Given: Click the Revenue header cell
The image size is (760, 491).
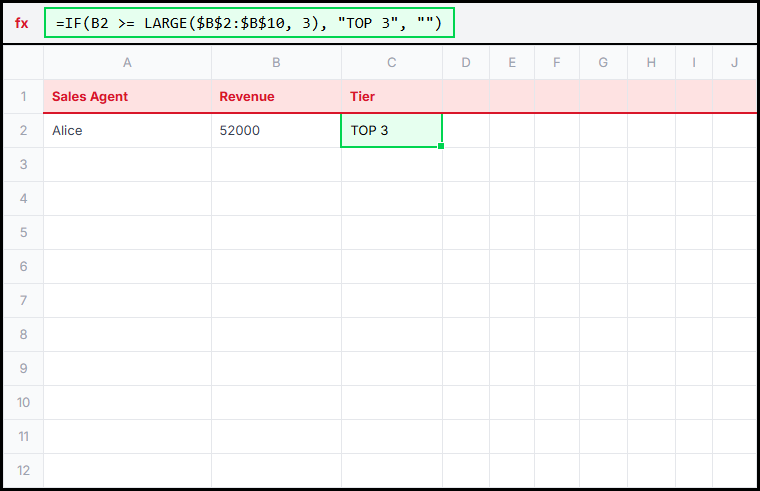Looking at the screenshot, I should point(276,97).
